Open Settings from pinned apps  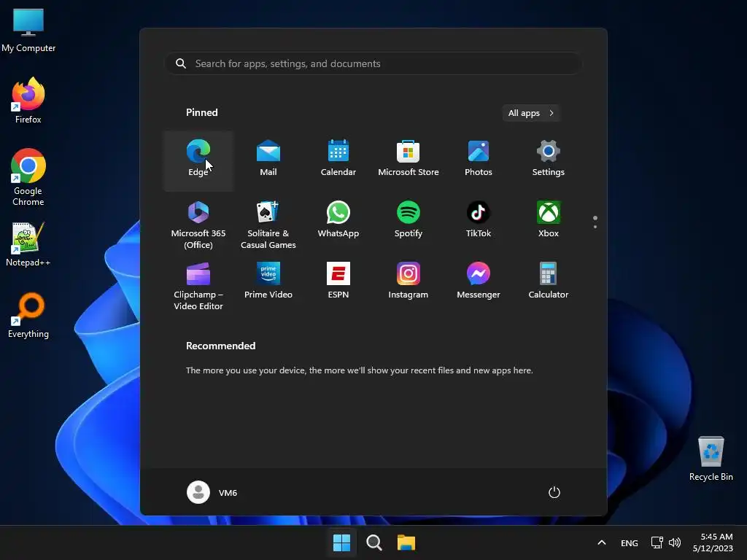tap(549, 160)
